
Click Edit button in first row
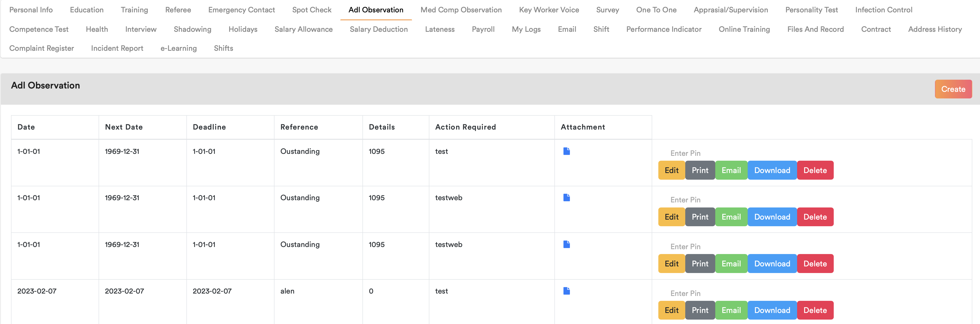(x=672, y=170)
